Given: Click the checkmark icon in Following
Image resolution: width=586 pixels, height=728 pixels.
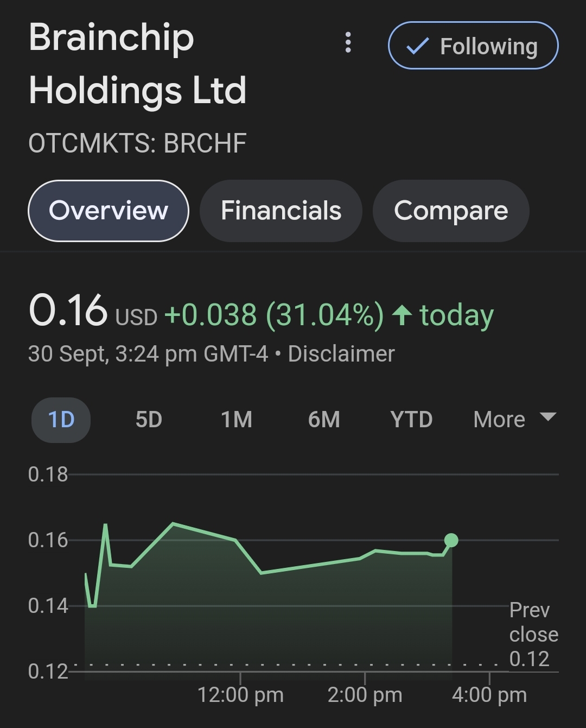Looking at the screenshot, I should [x=417, y=46].
